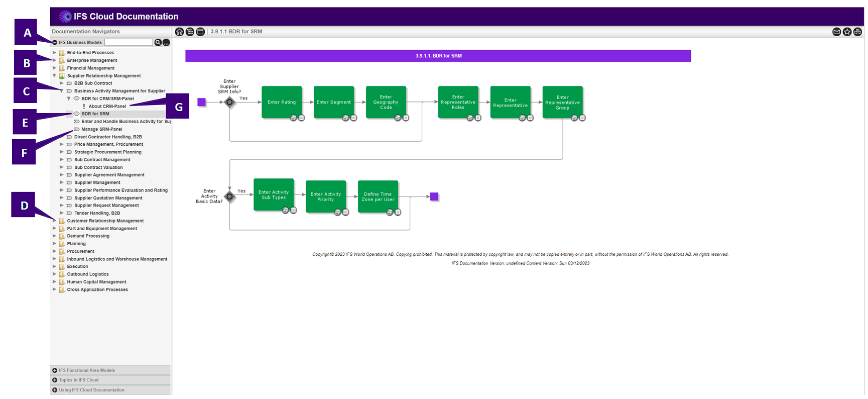Click the Home icon in the toolbar
The width and height of the screenshot is (868, 399).
click(179, 32)
